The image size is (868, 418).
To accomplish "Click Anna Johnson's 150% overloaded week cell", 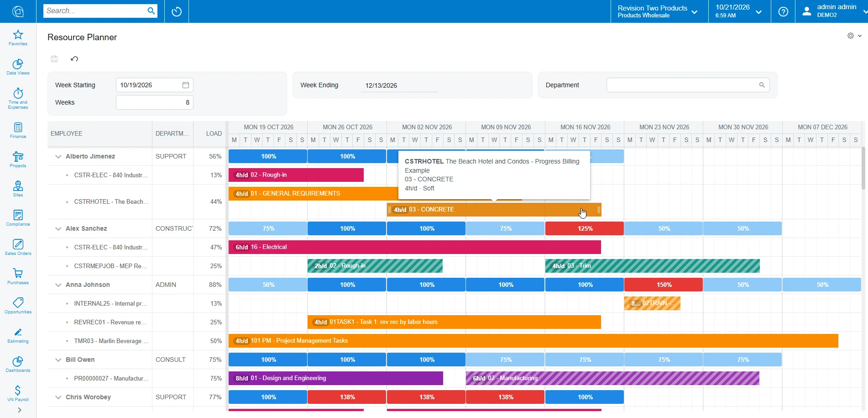I will pos(664,285).
